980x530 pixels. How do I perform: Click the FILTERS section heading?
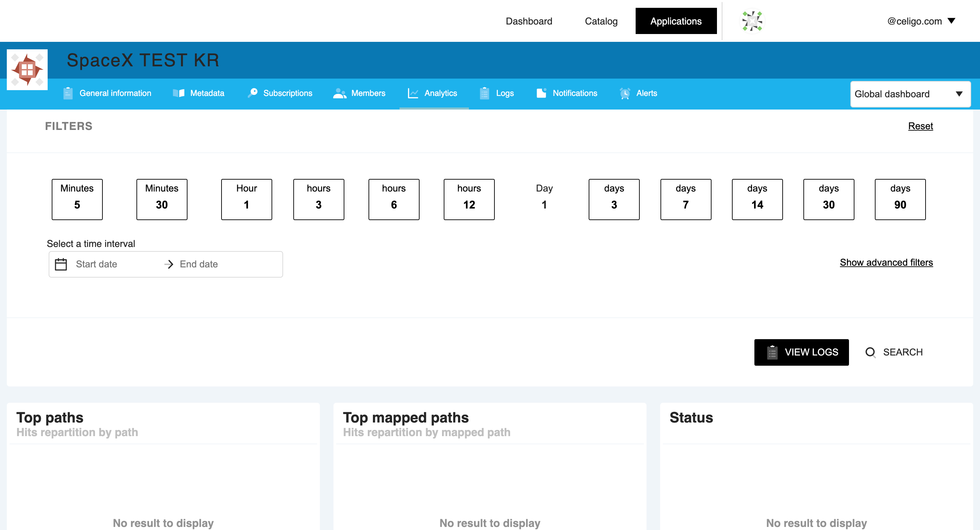(x=69, y=126)
